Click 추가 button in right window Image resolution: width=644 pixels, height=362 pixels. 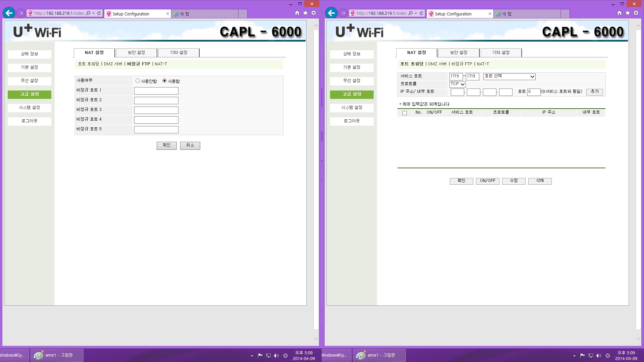[x=595, y=92]
